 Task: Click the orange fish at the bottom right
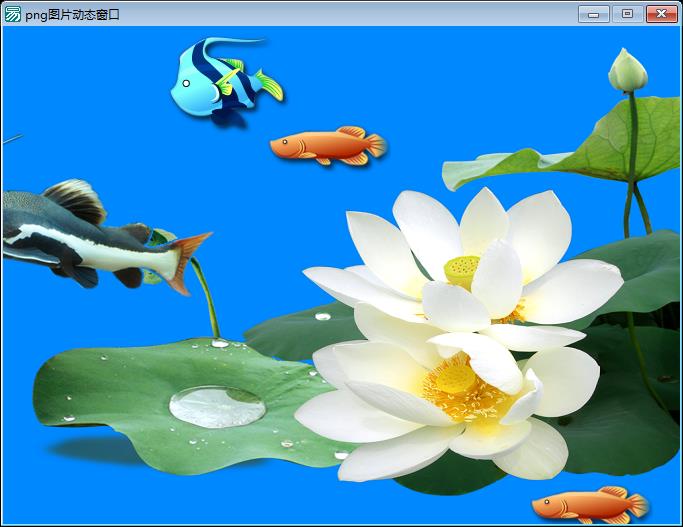point(591,505)
